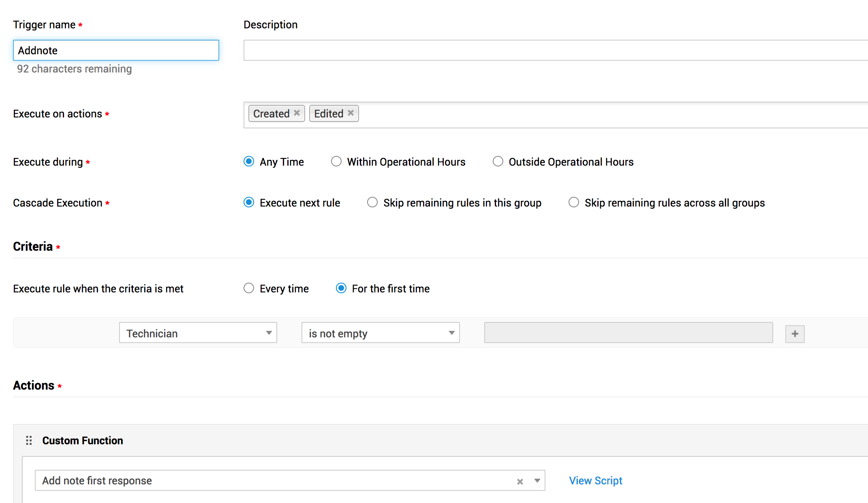This screenshot has height=503, width=868.
Task: Choose Outside Operational Hours option
Action: 498,162
